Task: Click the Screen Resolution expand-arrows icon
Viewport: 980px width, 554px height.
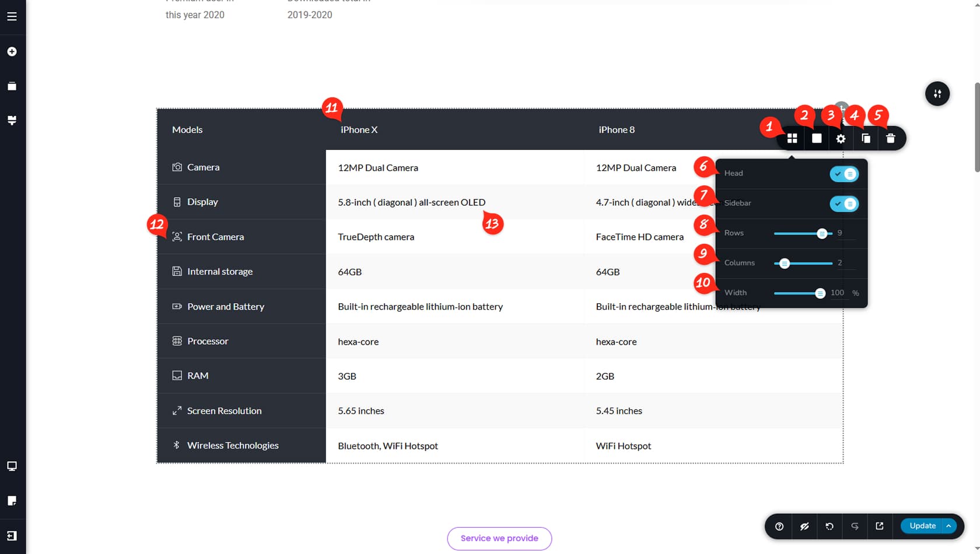Action: [177, 411]
